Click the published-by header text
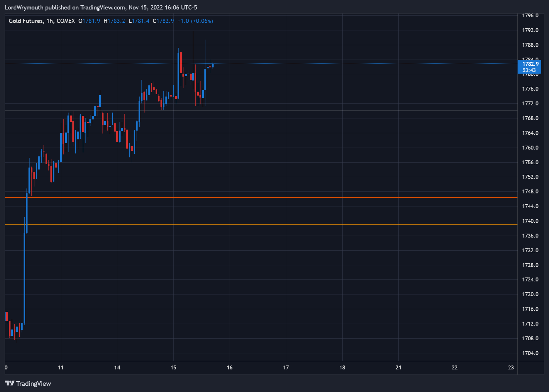 pyautogui.click(x=101, y=7)
